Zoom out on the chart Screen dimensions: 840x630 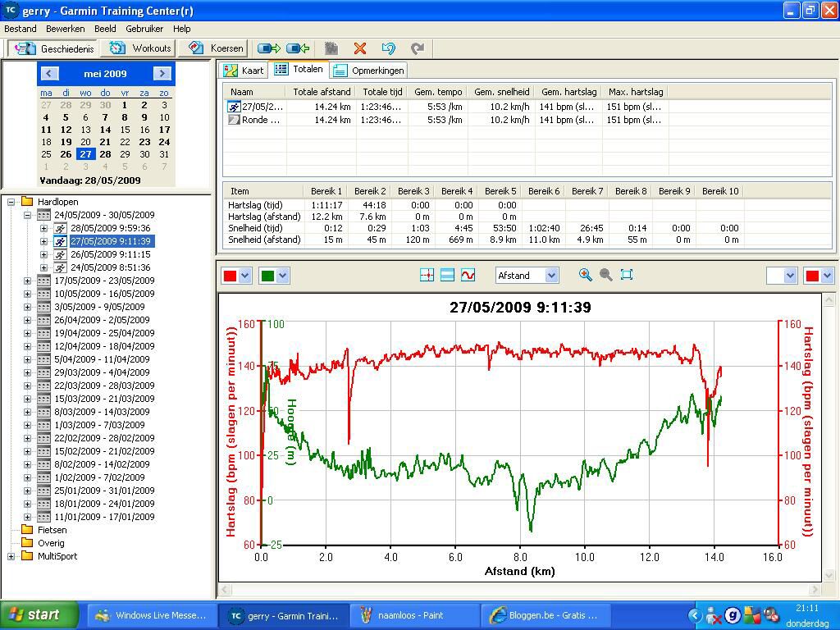click(x=606, y=276)
